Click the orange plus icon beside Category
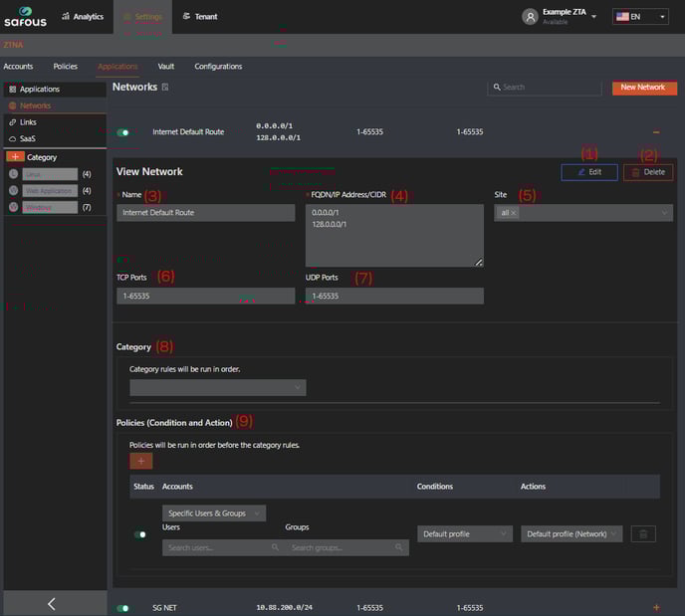Screen dimensions: 685x616 click(x=16, y=157)
